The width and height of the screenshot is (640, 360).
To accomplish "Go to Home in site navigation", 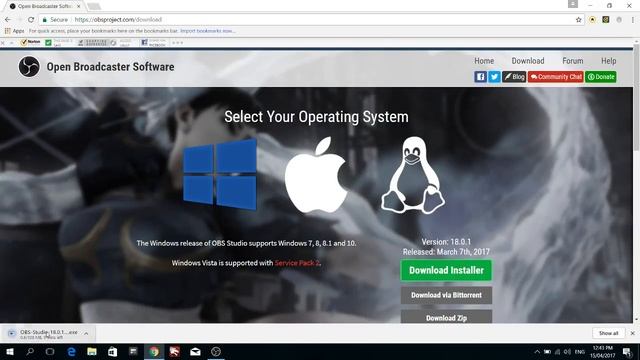I will click(484, 61).
